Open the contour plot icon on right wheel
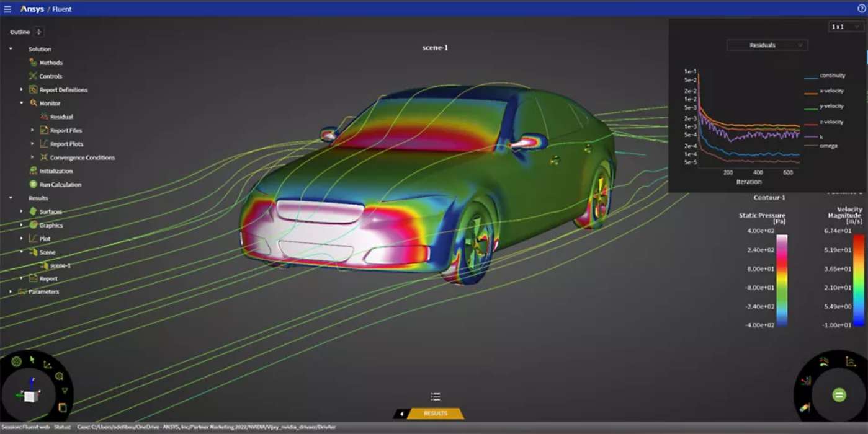Screen dimensions: 868x434 point(805,408)
